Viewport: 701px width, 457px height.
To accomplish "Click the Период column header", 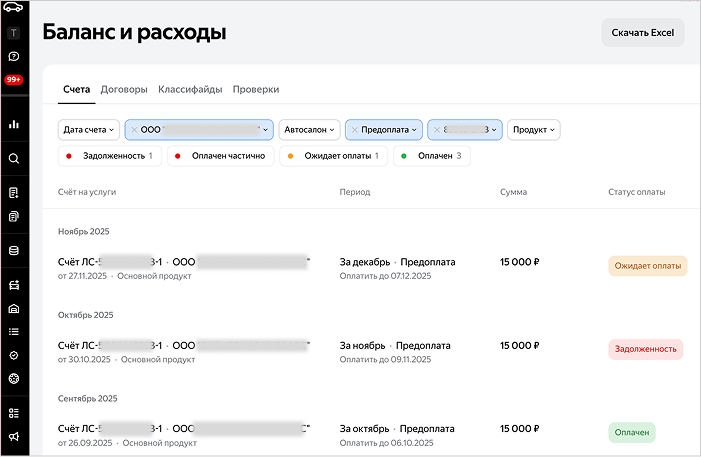I will [x=355, y=192].
